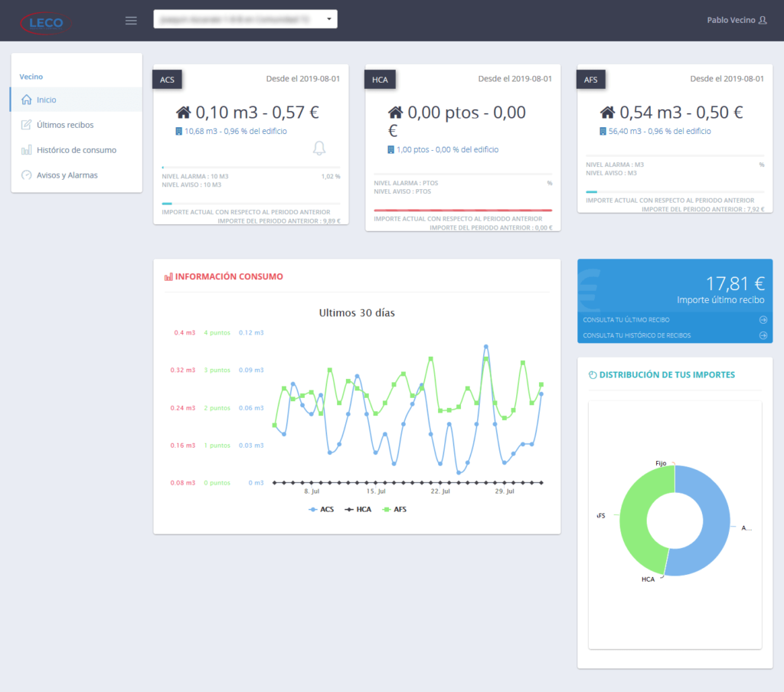Select Inicio in the sidebar
The height and width of the screenshot is (692, 784).
[x=46, y=100]
